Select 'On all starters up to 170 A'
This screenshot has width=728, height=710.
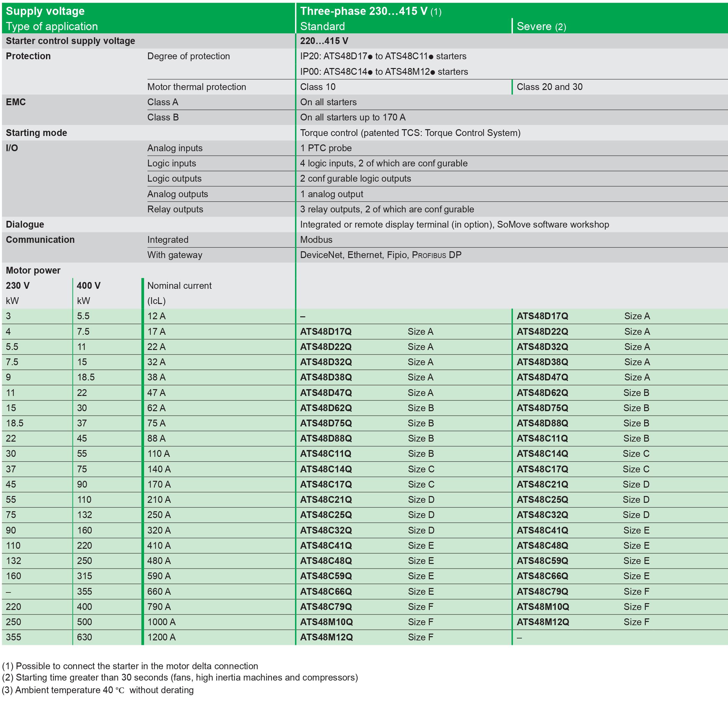[352, 118]
